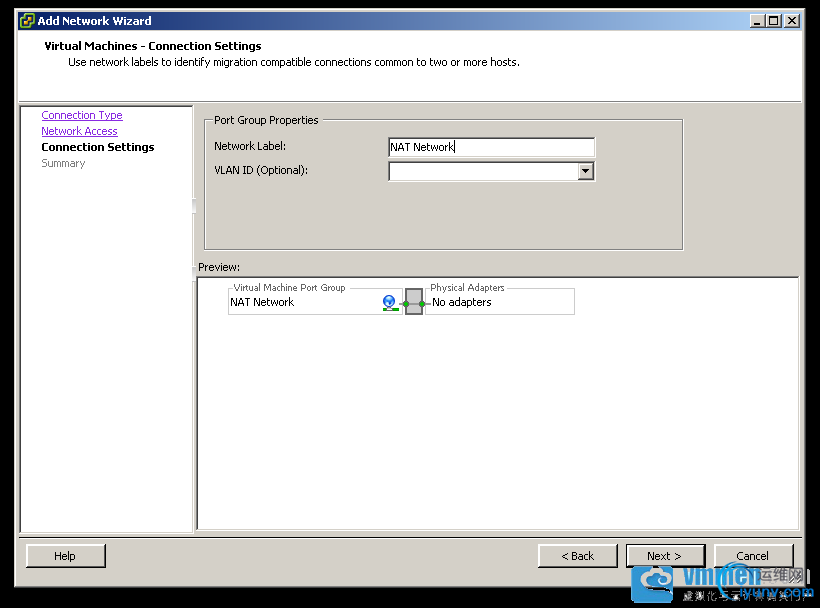Click the Cancel button
The width and height of the screenshot is (820, 608).
pyautogui.click(x=753, y=556)
